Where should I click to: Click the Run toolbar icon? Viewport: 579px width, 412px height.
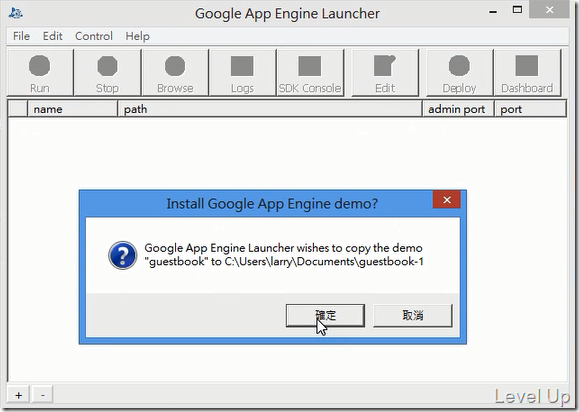(x=40, y=73)
